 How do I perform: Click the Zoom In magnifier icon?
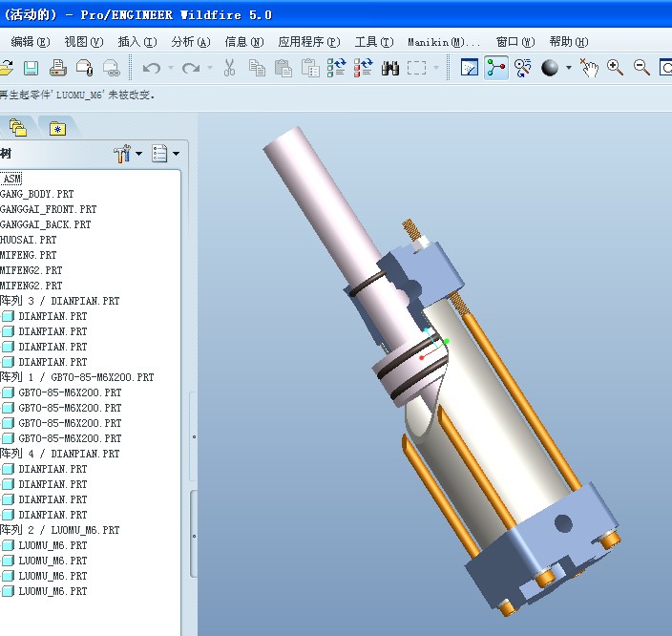[615, 68]
